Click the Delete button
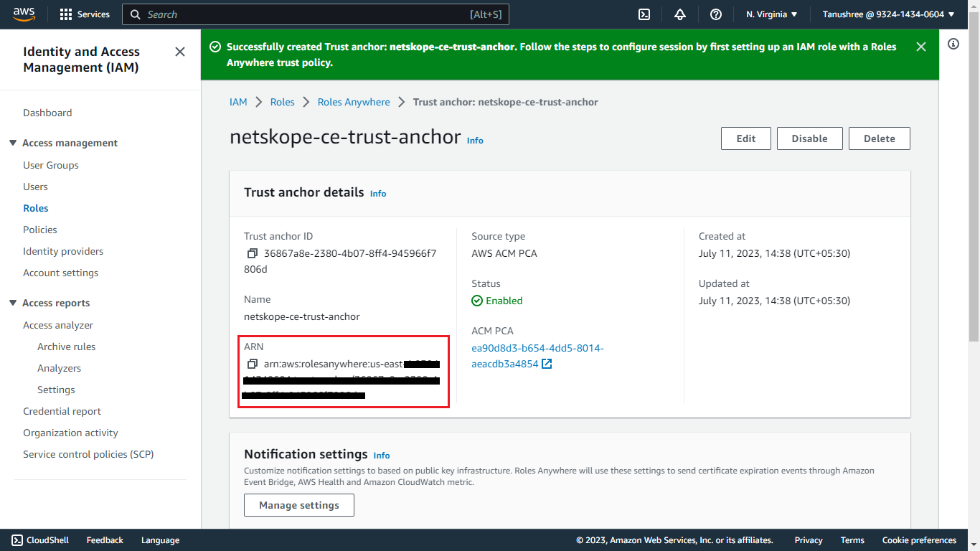The image size is (980, 551). (x=880, y=138)
